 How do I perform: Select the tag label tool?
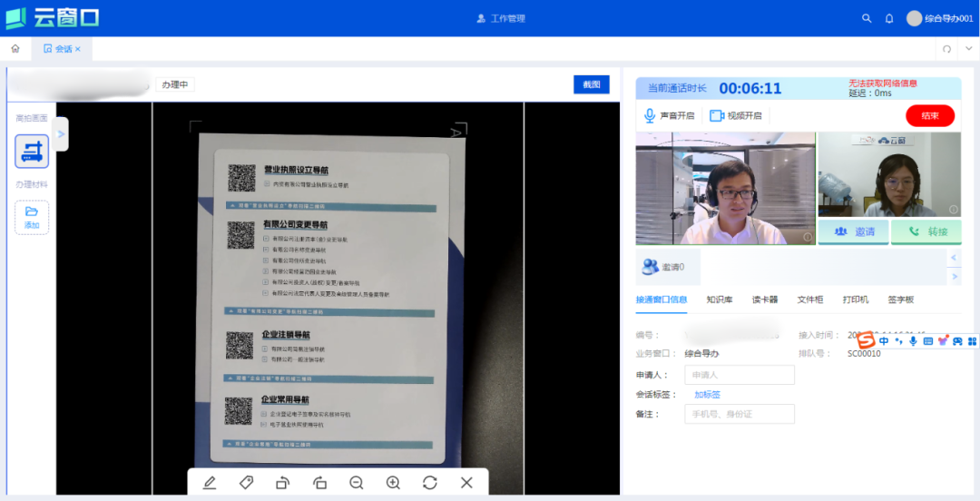point(246,482)
